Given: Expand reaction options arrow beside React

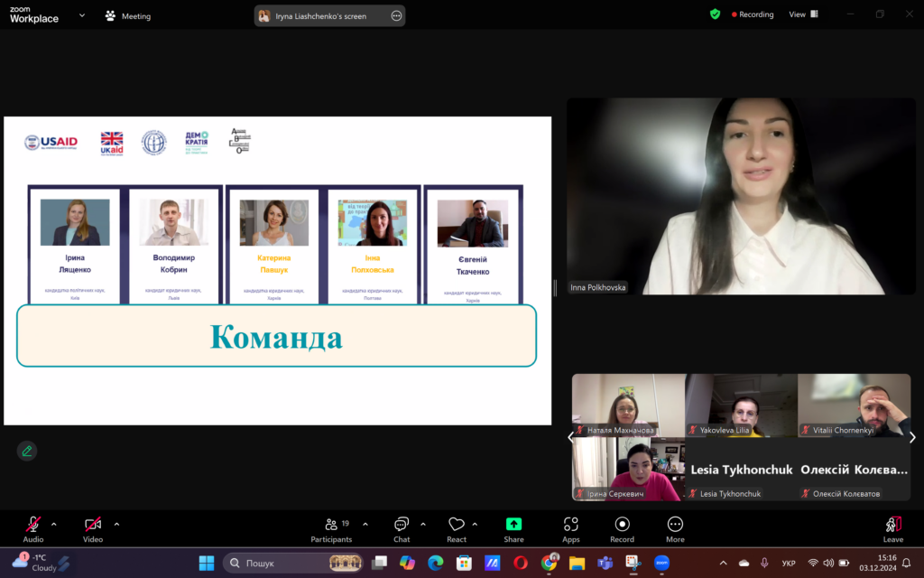Looking at the screenshot, I should pos(475,524).
